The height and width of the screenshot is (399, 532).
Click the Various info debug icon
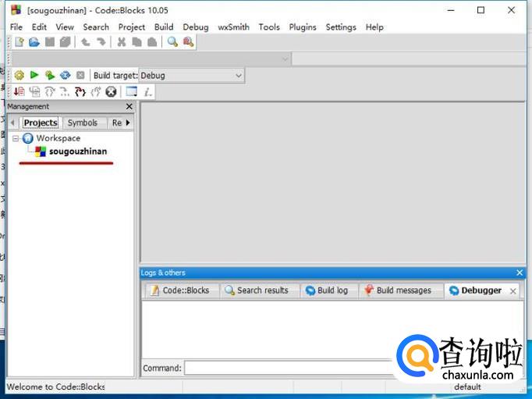(x=147, y=91)
